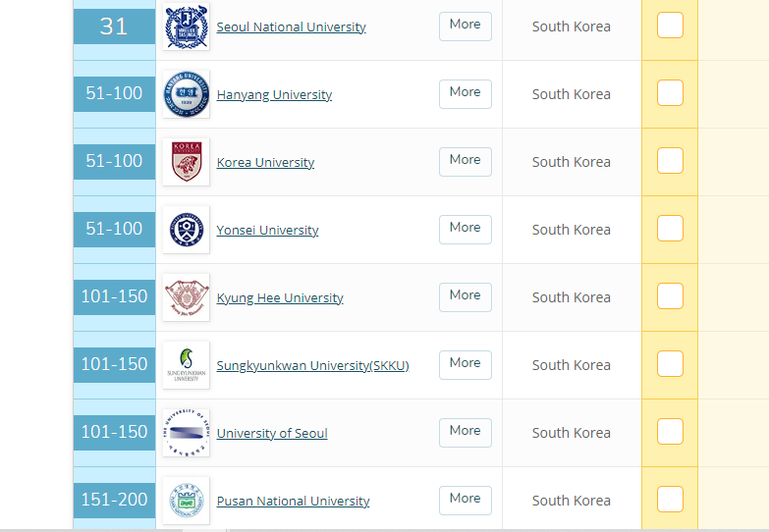Tick compare checkbox for Yonsei University

click(670, 228)
